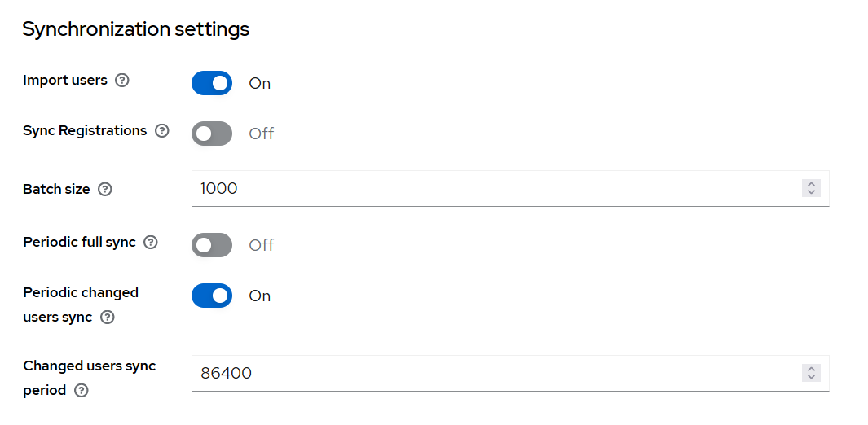
Task: Click the Synchronization settings heading
Action: click(135, 30)
